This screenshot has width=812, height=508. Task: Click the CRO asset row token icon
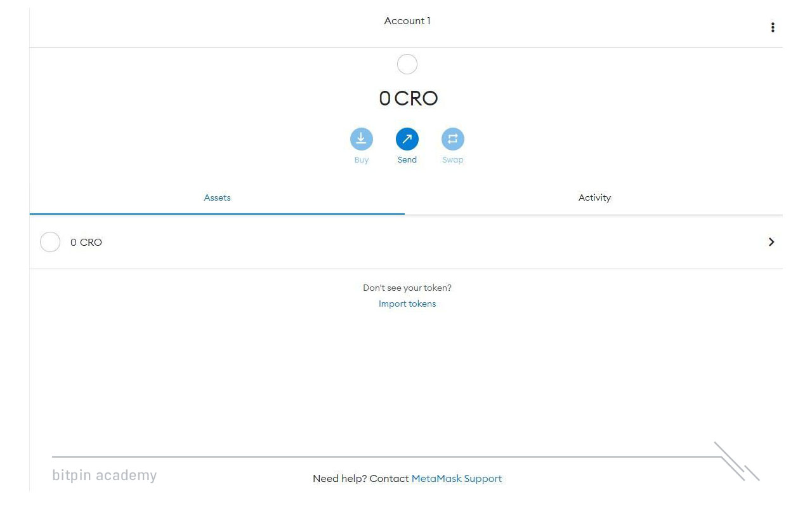pyautogui.click(x=50, y=242)
